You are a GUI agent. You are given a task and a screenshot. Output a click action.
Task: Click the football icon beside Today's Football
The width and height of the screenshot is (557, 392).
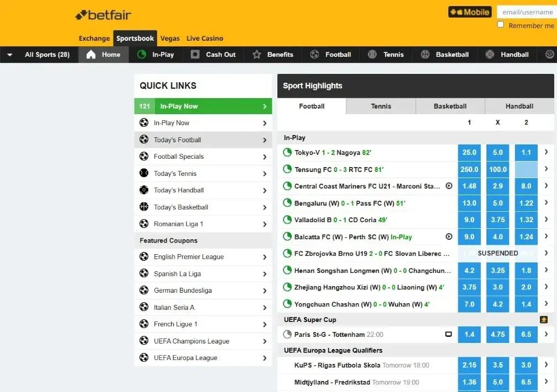[144, 139]
